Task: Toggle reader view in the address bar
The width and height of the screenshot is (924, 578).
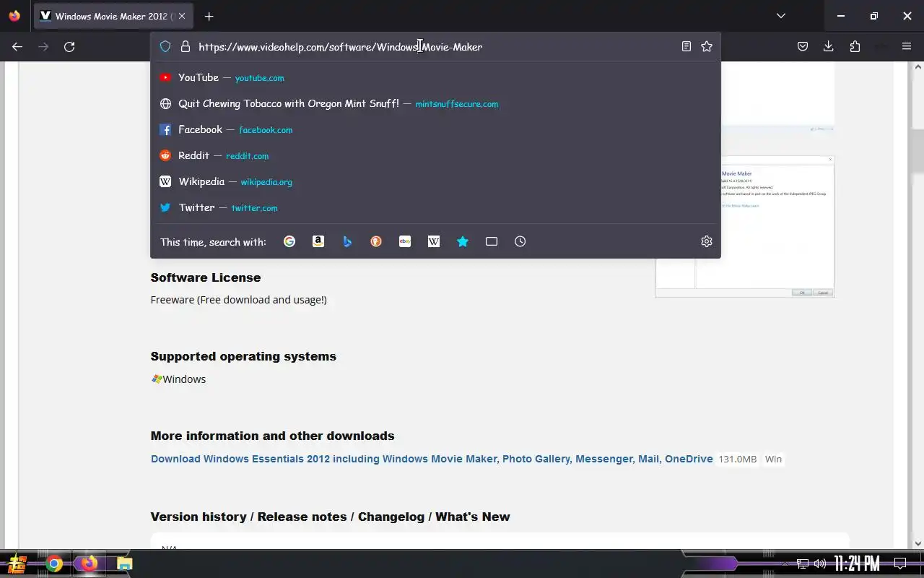Action: [687, 46]
